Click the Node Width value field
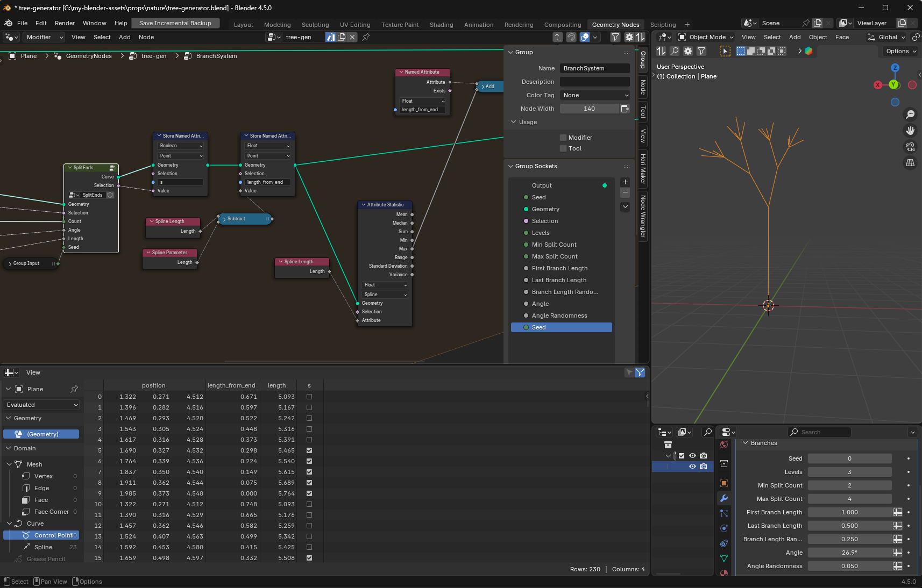The width and height of the screenshot is (922, 588). click(590, 109)
